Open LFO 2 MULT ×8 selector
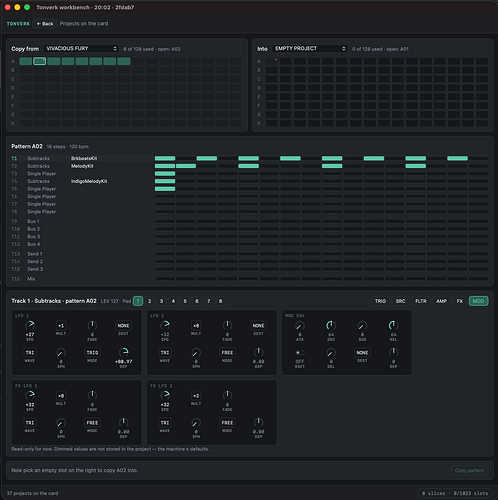This screenshot has width=498, height=500. click(196, 326)
